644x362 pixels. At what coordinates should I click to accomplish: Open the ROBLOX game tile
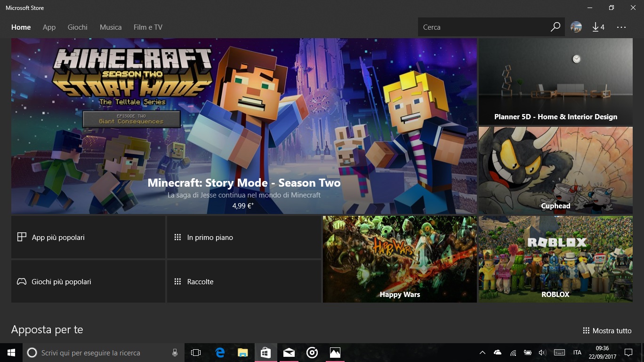point(555,259)
